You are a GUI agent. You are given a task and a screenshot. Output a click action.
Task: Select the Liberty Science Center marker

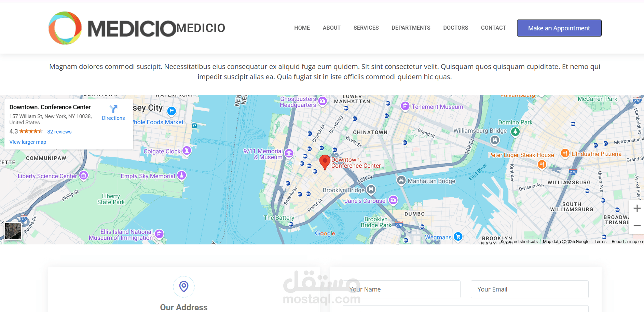pos(84,175)
